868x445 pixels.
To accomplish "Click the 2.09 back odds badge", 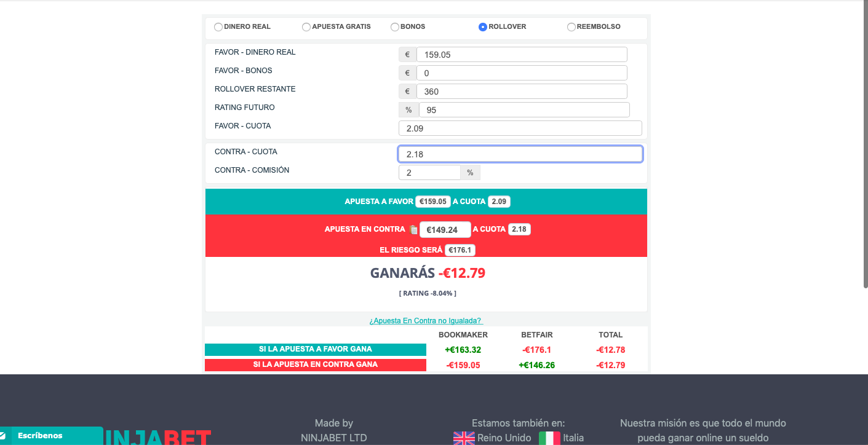I will [499, 202].
